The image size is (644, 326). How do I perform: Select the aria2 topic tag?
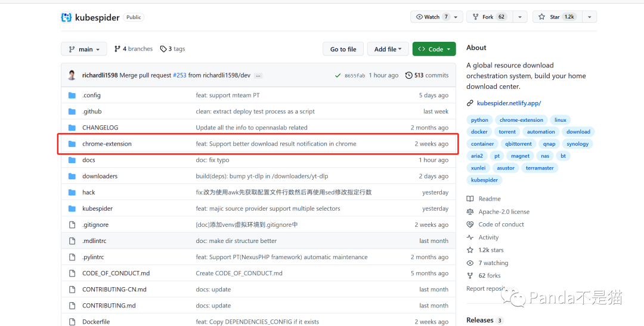tap(477, 156)
